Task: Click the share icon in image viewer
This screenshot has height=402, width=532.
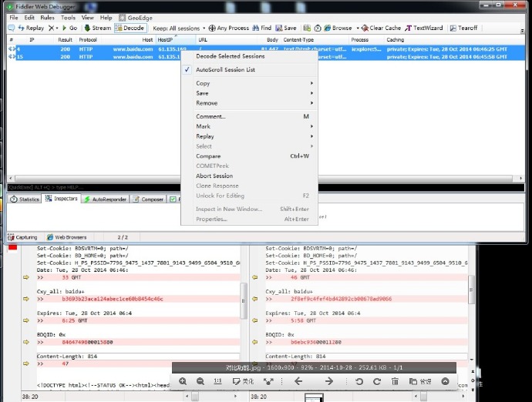Action: (268, 381)
